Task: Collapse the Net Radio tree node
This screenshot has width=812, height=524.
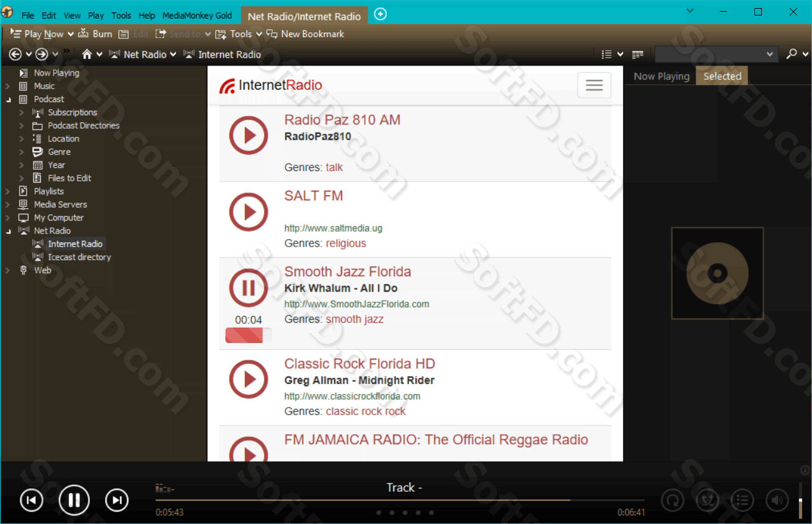Action: coord(7,231)
